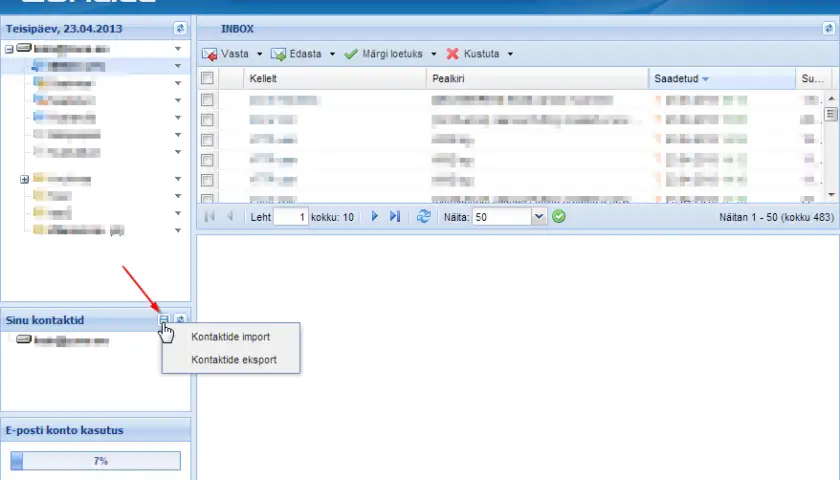Click the 7% account usage progress bar
The width and height of the screenshot is (840, 480).
[x=95, y=461]
